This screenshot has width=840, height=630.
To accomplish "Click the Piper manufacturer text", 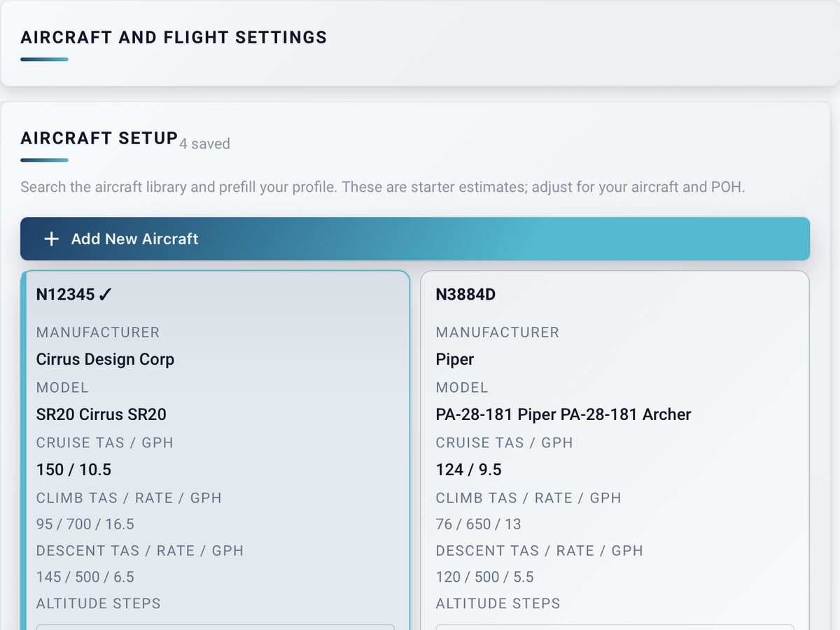I will pos(455,359).
